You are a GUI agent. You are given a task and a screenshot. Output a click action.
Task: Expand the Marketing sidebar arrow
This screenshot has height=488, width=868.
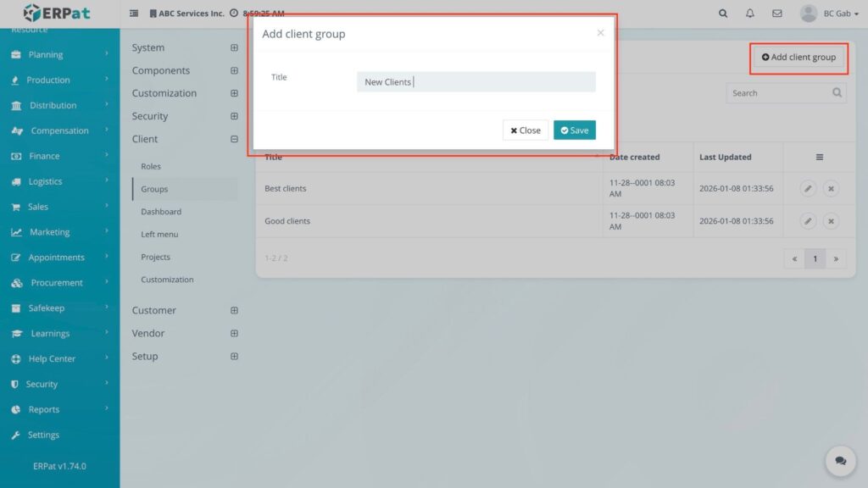107,231
